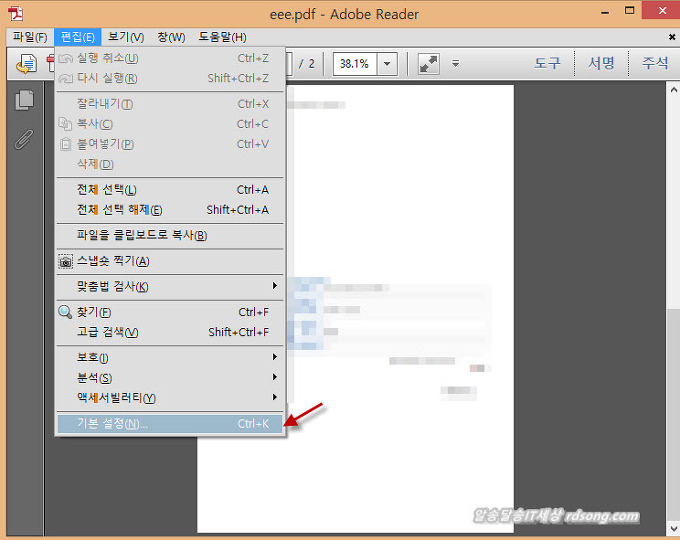Viewport: 680px width, 540px height.
Task: Click the first toolbar icon under 파일 menu
Action: coord(26,64)
